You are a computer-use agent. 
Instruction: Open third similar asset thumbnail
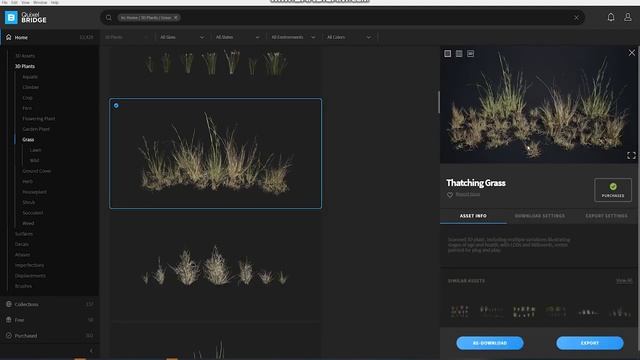[524, 311]
